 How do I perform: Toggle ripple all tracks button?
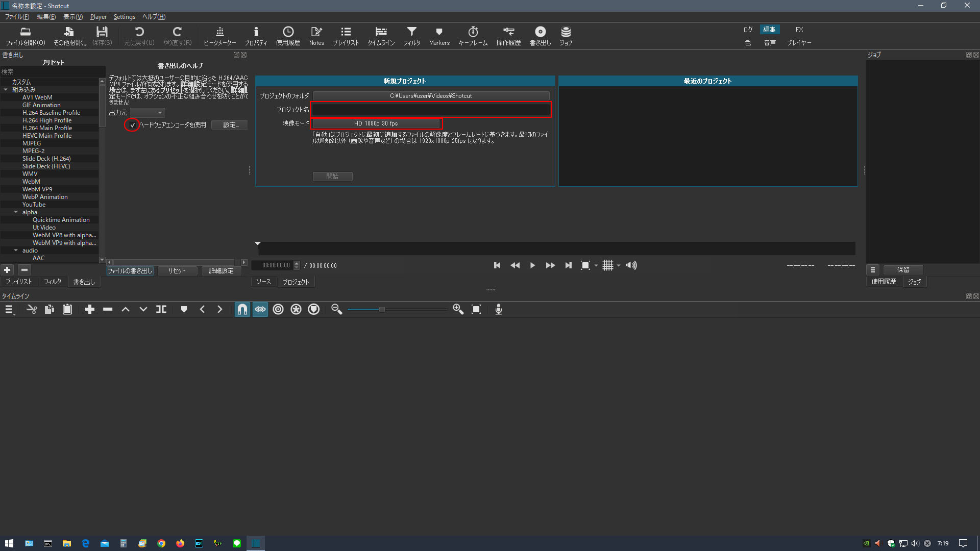coord(296,309)
